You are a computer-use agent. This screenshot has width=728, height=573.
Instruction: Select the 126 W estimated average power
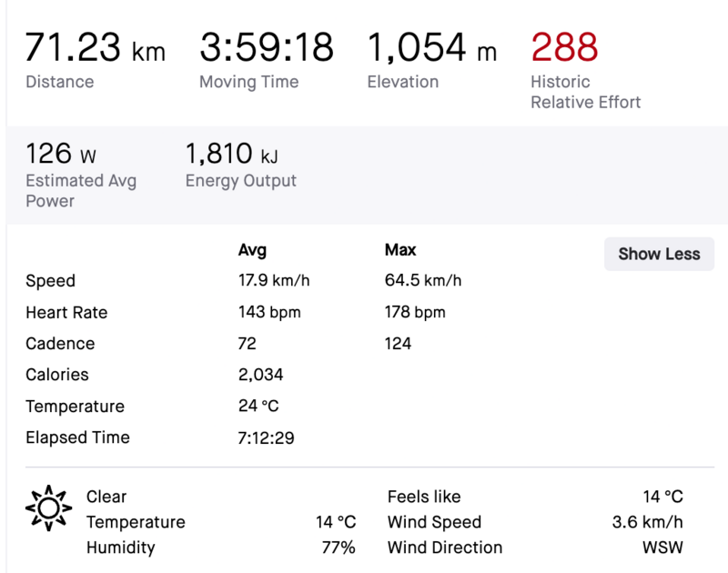[x=60, y=151]
